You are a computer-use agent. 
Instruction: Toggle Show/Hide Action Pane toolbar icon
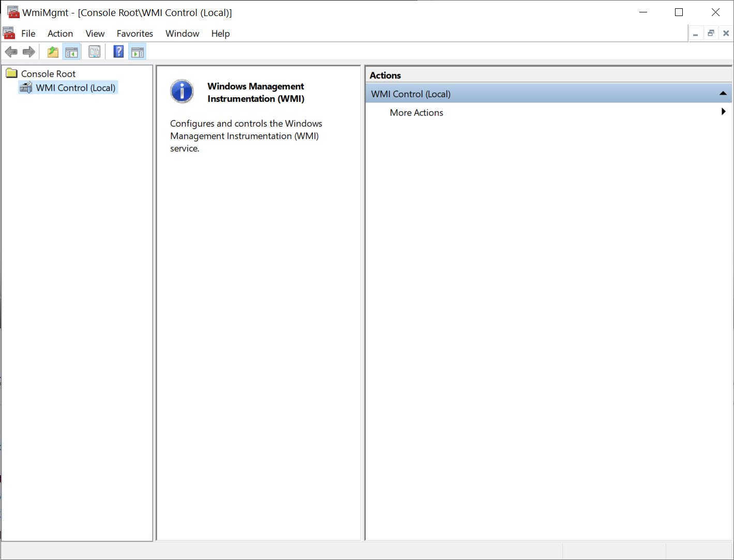138,52
